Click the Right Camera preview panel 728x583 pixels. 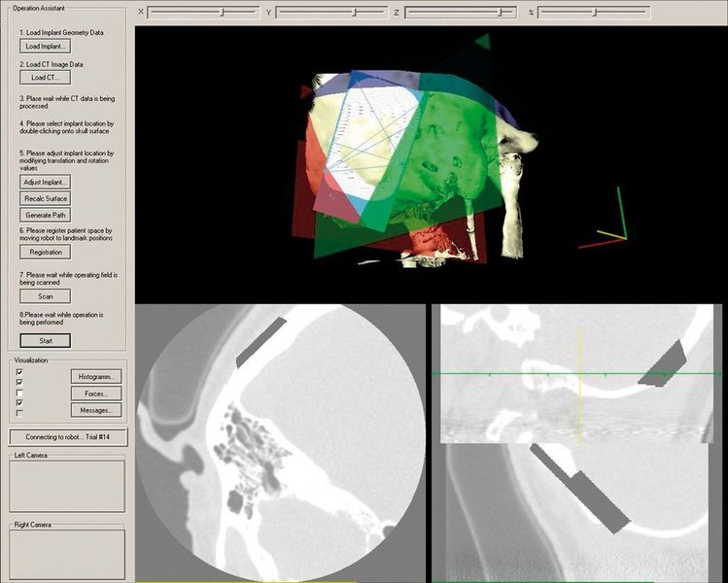67,555
